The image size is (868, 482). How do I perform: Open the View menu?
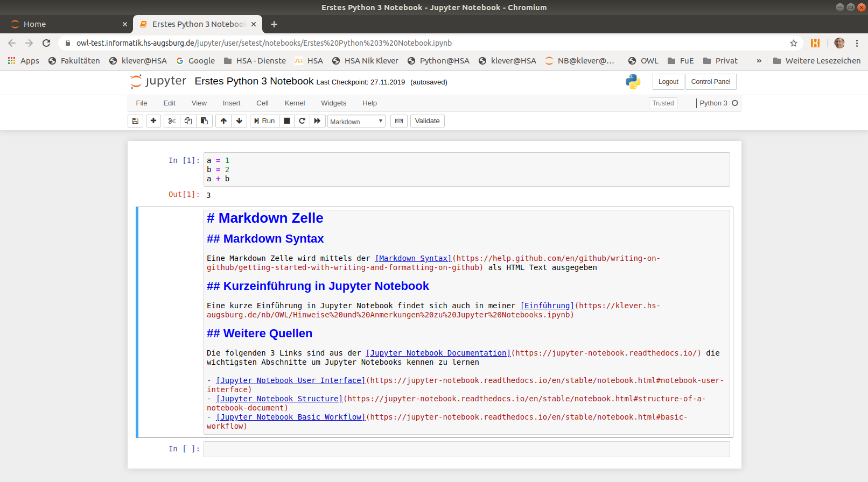click(x=199, y=103)
